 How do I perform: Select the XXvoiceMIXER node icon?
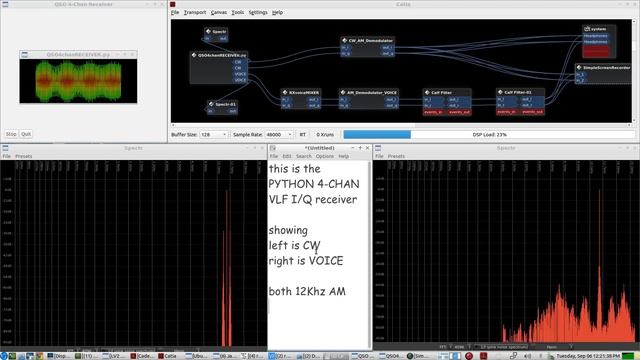pyautogui.click(x=285, y=92)
